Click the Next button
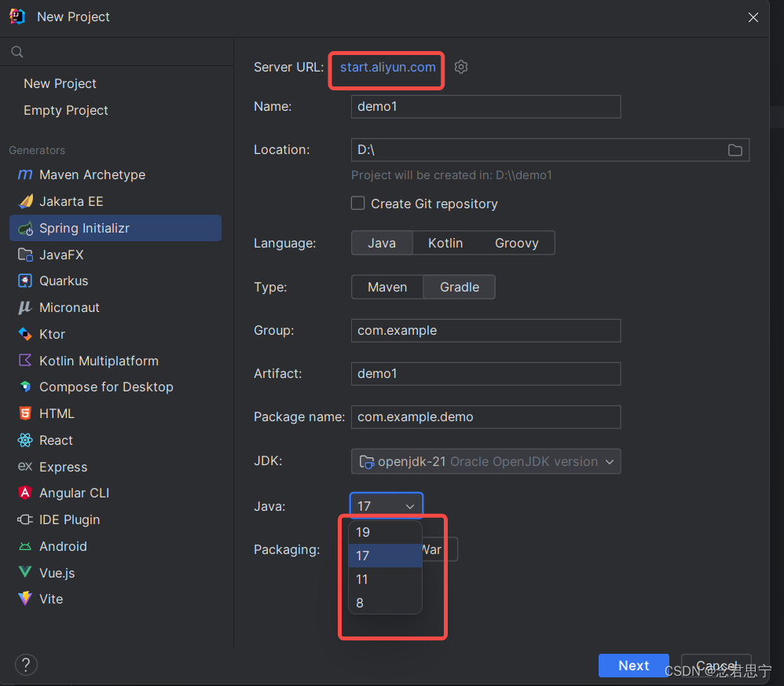Image resolution: width=784 pixels, height=686 pixels. (633, 666)
